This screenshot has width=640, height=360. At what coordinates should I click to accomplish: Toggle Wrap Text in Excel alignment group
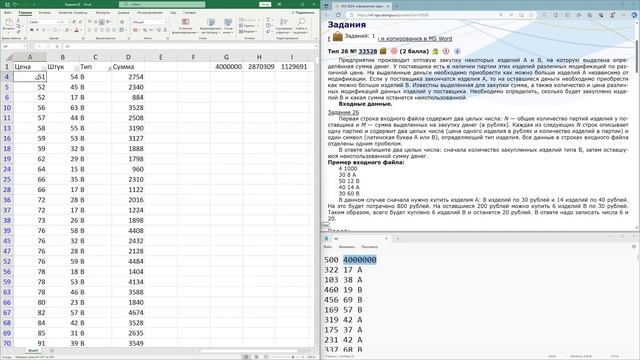(122, 22)
